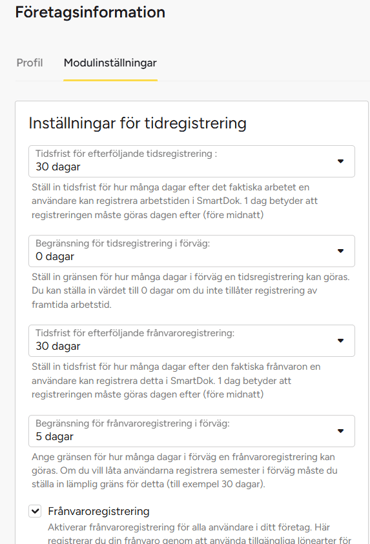Screen dimensions: 370x544
Task: Select the Modulinställningar tab
Action: tap(110, 63)
